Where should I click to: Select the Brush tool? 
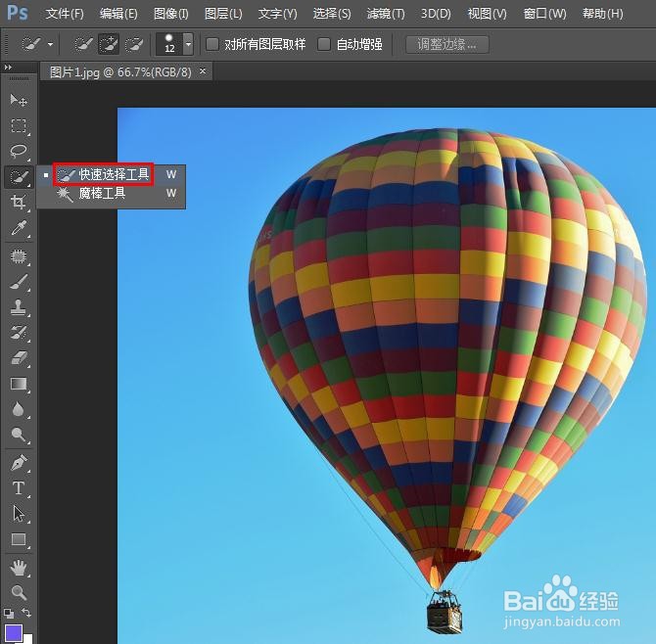click(19, 282)
